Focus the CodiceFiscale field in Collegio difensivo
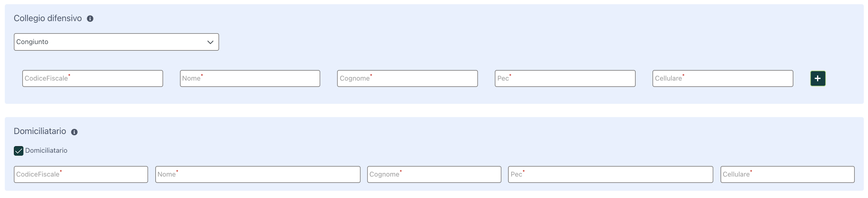868x198 pixels. pos(93,79)
